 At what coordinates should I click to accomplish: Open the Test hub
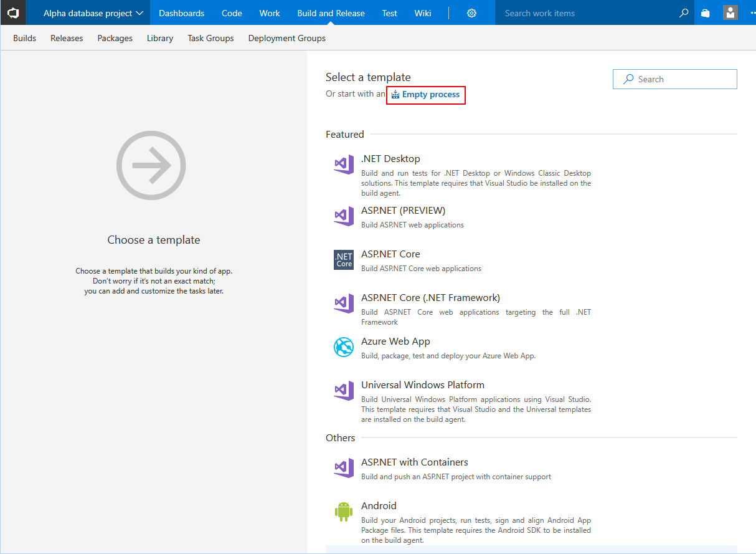click(390, 13)
